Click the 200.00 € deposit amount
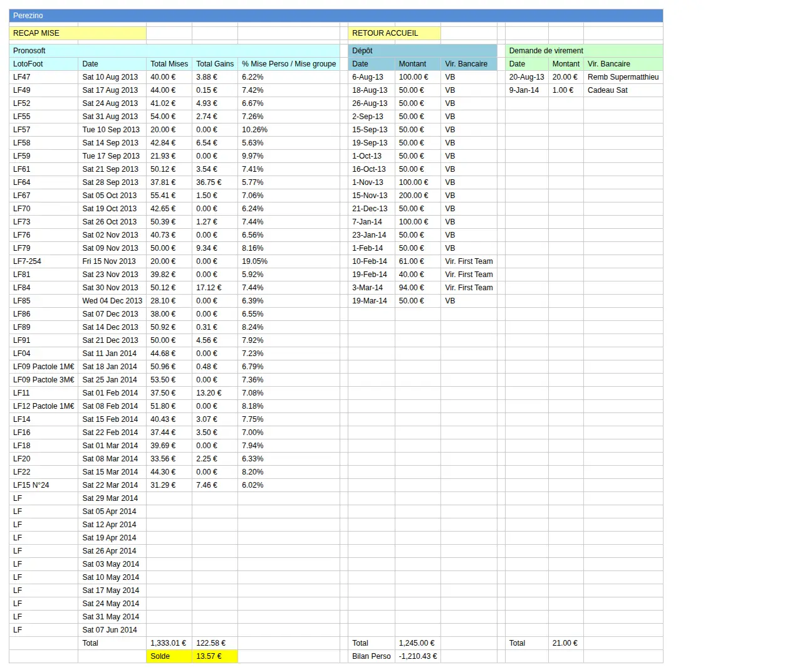This screenshot has height=672, width=802. [418, 196]
